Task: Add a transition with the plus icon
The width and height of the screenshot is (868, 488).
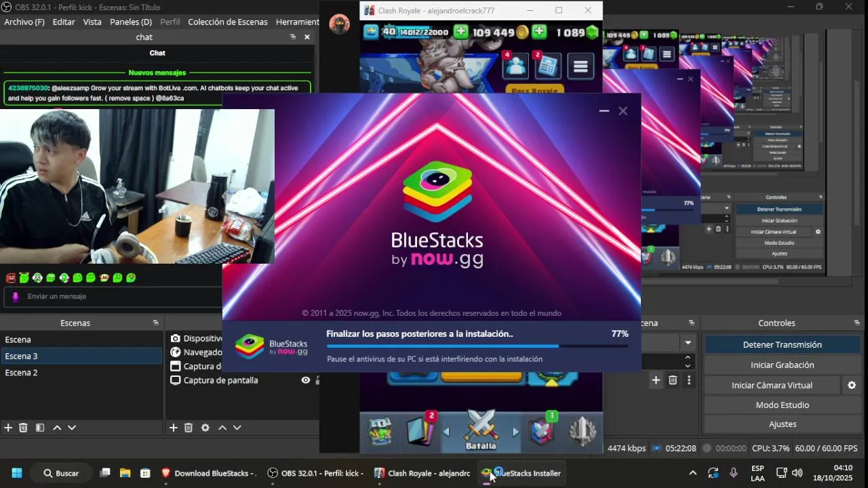Action: point(656,380)
